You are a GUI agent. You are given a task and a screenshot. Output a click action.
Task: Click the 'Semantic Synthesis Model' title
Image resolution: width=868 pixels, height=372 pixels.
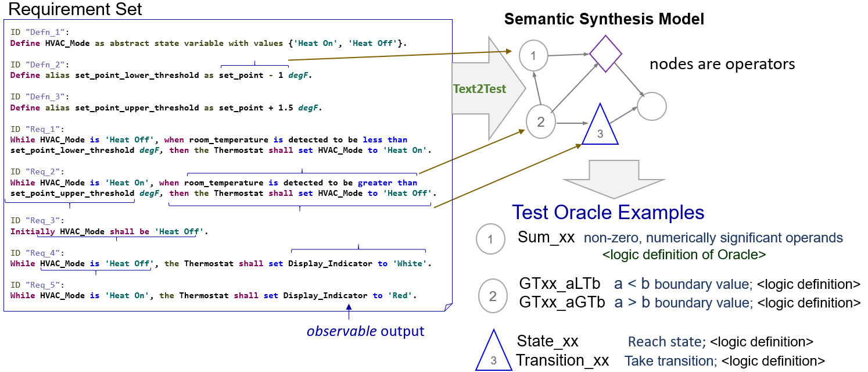(x=604, y=19)
